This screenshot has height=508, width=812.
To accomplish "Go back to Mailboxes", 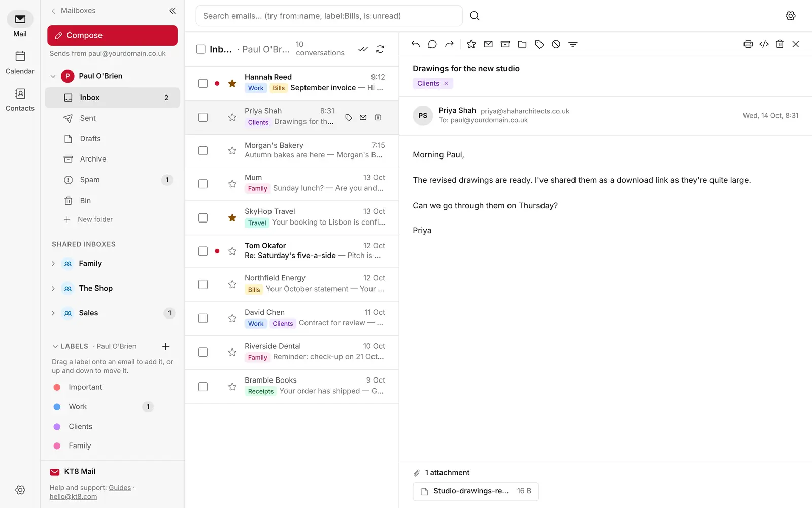I will click(x=73, y=11).
